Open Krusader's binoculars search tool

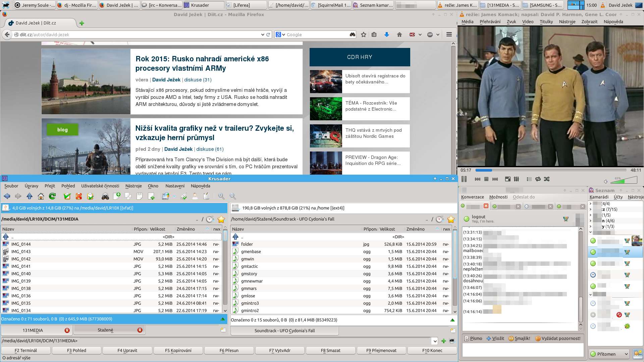(105, 196)
